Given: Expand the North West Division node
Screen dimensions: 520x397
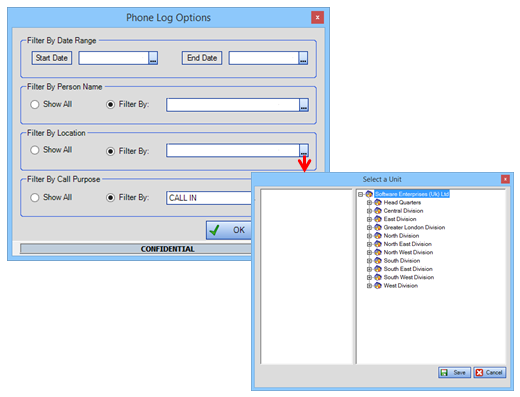Looking at the screenshot, I should click(x=369, y=253).
